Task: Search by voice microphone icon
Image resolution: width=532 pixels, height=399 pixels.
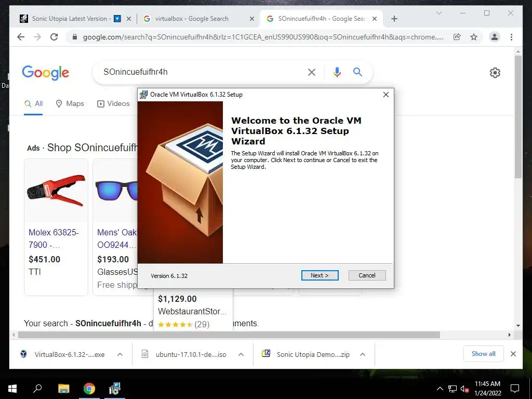Action: click(x=337, y=72)
